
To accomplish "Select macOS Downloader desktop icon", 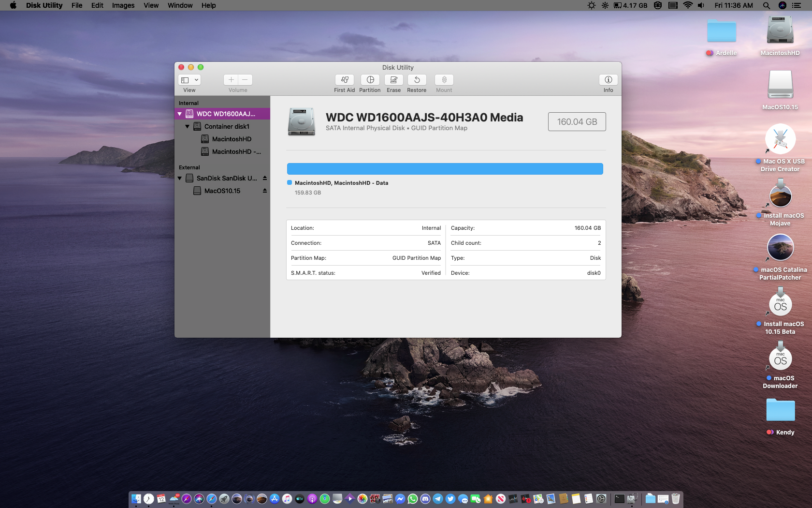I will click(780, 357).
